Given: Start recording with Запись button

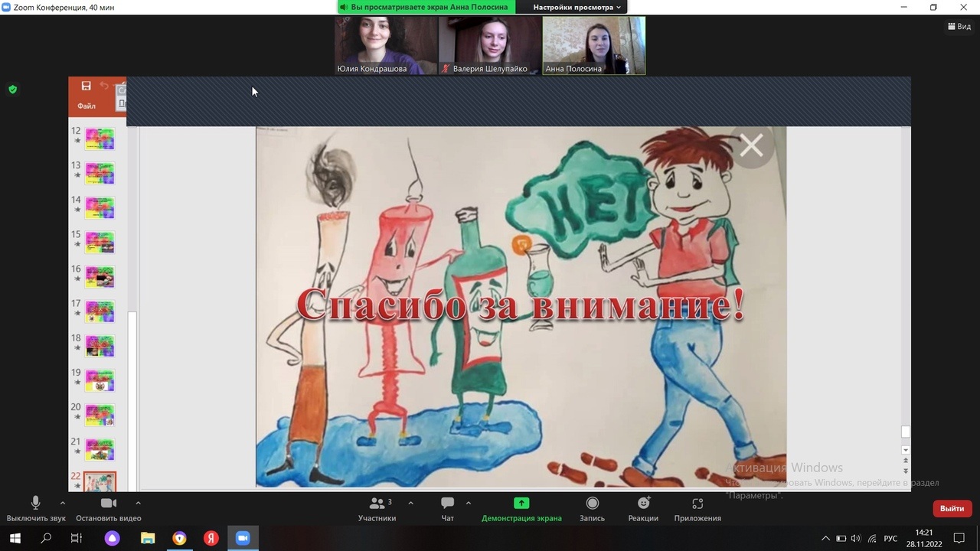Looking at the screenshot, I should tap(592, 509).
